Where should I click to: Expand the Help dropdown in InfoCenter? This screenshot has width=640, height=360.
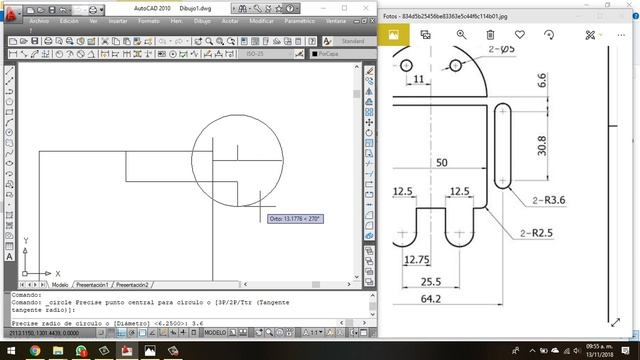tap(297, 8)
